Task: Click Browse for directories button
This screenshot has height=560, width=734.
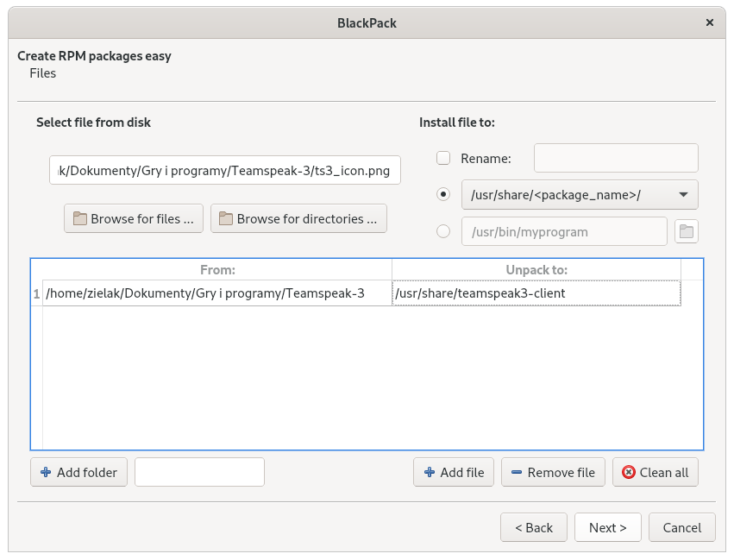Action: click(x=298, y=218)
